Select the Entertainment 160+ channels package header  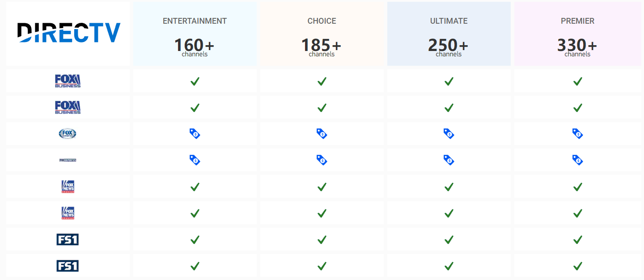pyautogui.click(x=195, y=34)
